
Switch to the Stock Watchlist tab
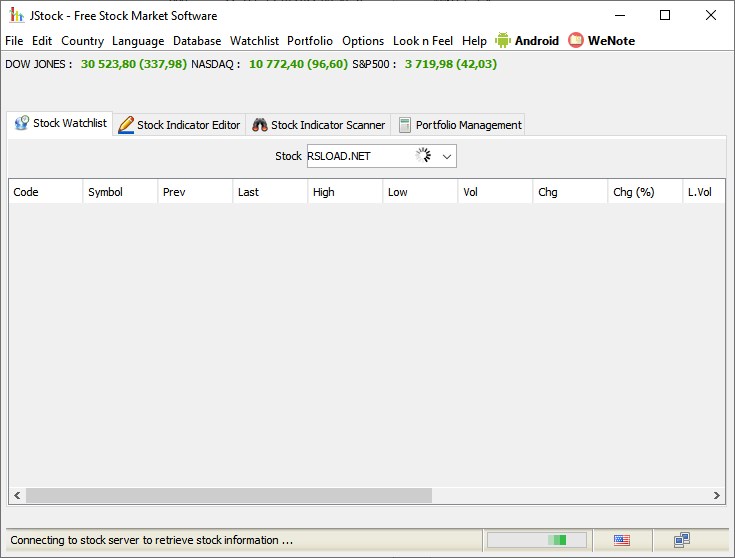point(60,123)
